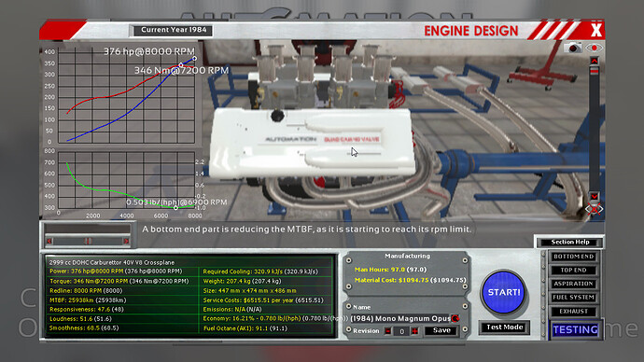Screen dimensions: 644x362
Task: Increase revision with the plus button
Action: click(x=414, y=331)
